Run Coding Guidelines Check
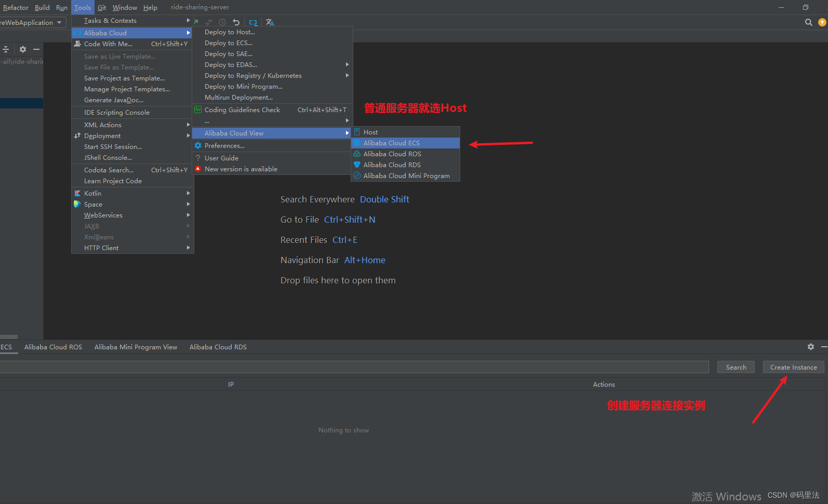The image size is (828, 504). (x=272, y=110)
